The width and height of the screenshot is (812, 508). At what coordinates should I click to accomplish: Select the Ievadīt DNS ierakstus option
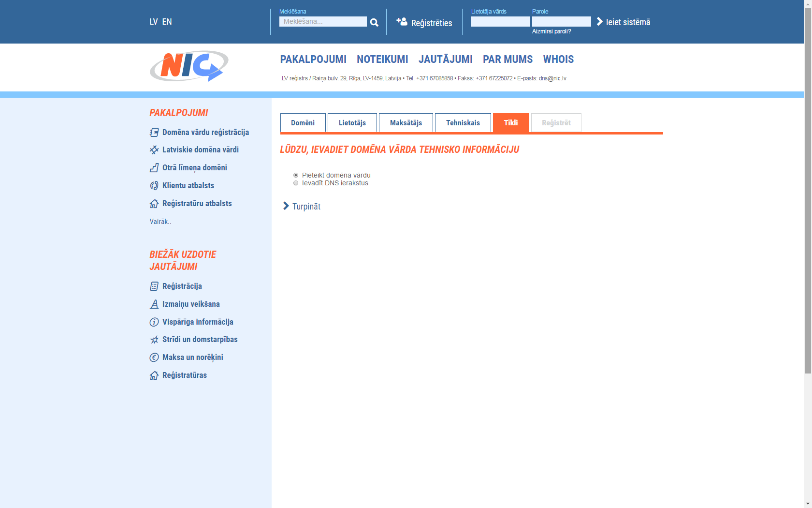pyautogui.click(x=296, y=183)
